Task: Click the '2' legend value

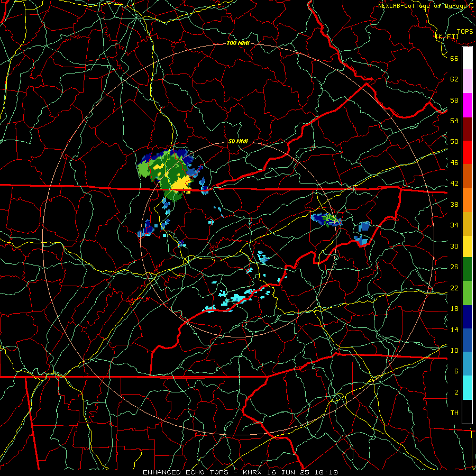Action: click(x=456, y=392)
